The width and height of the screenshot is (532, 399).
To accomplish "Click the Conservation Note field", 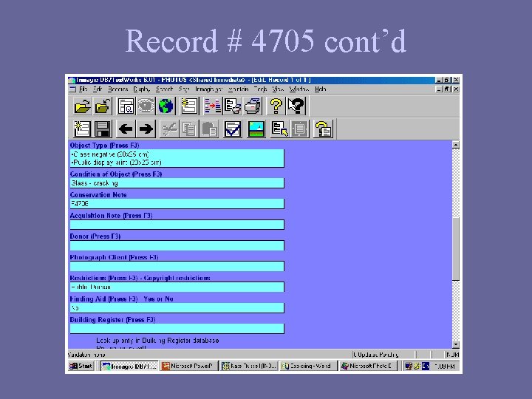I will coord(177,204).
